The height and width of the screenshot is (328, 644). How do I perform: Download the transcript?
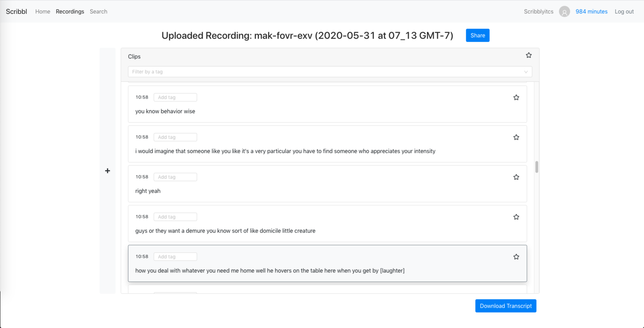click(505, 306)
